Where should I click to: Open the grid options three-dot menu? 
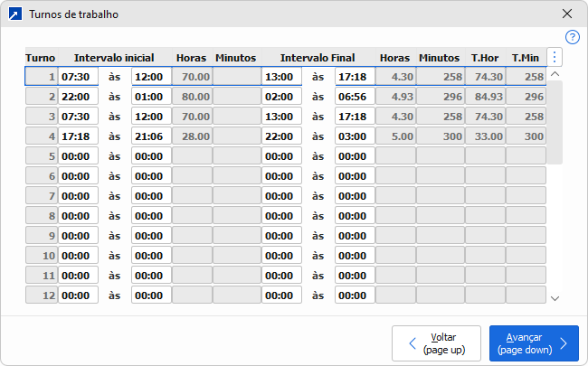coord(555,57)
